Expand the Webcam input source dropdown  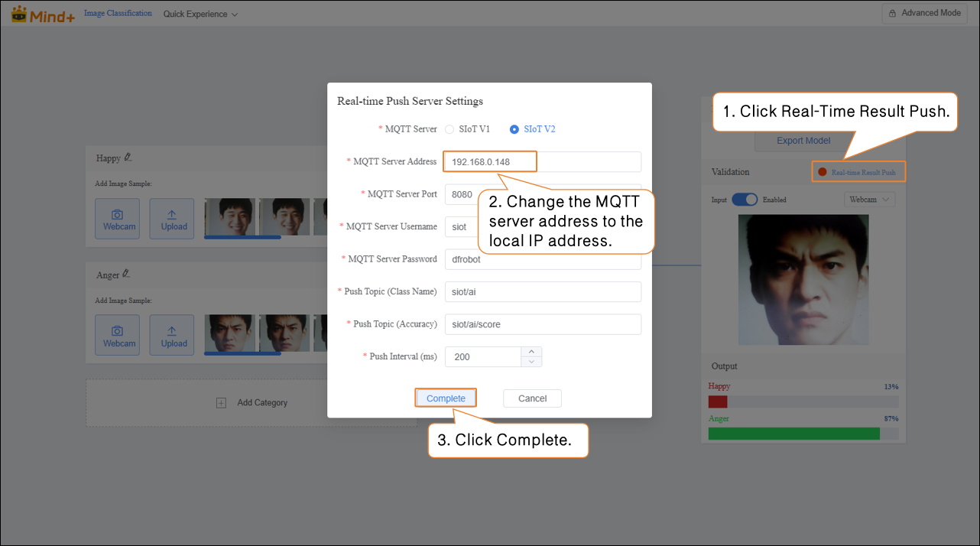[870, 200]
